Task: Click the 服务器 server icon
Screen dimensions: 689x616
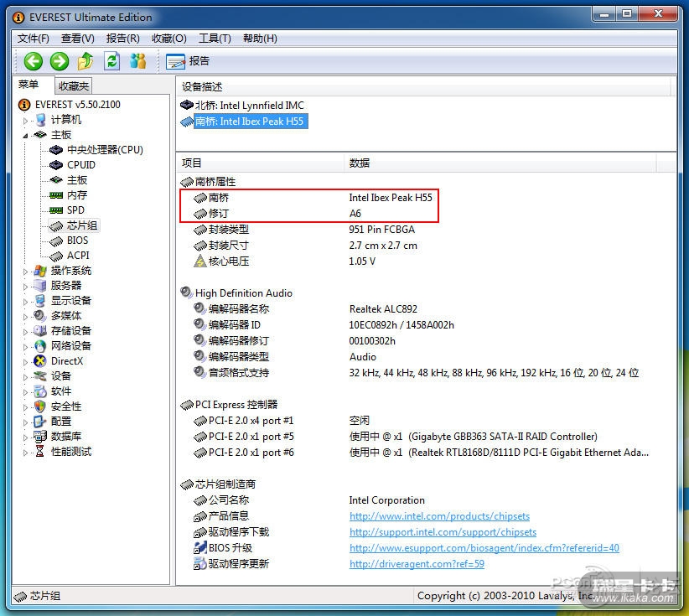Action: pos(40,286)
